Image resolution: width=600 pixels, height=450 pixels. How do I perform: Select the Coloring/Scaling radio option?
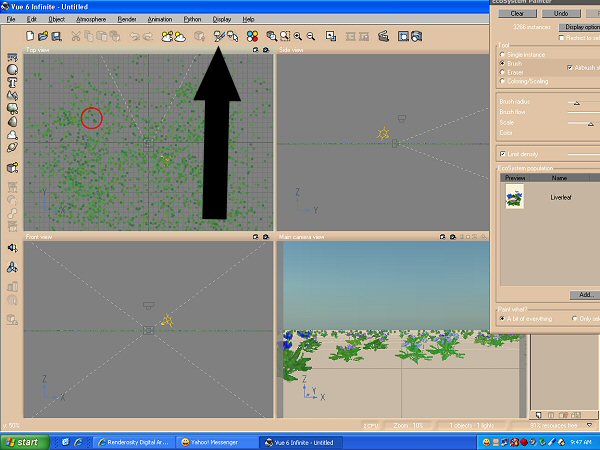pos(502,81)
